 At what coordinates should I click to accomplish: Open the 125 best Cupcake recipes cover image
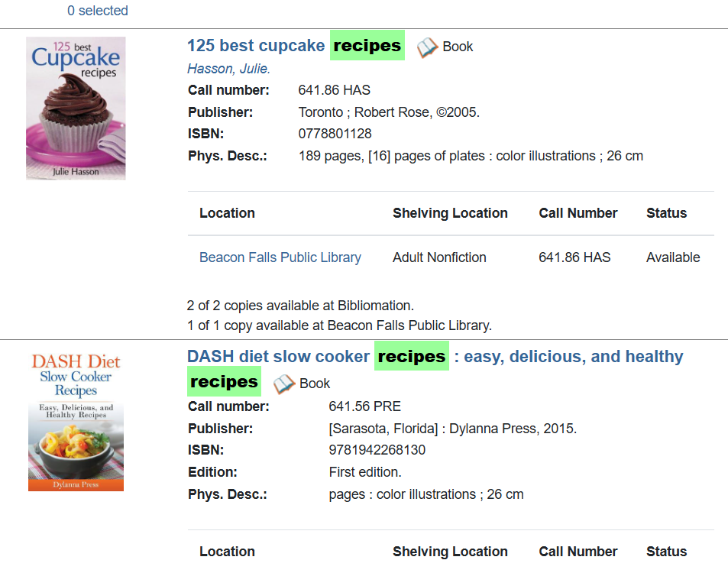(x=76, y=108)
